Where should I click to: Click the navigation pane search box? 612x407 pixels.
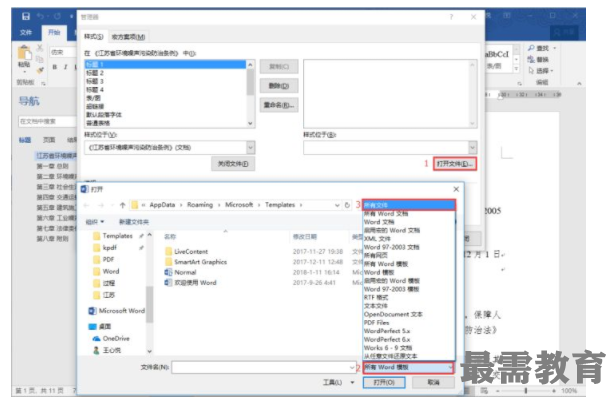coord(47,122)
